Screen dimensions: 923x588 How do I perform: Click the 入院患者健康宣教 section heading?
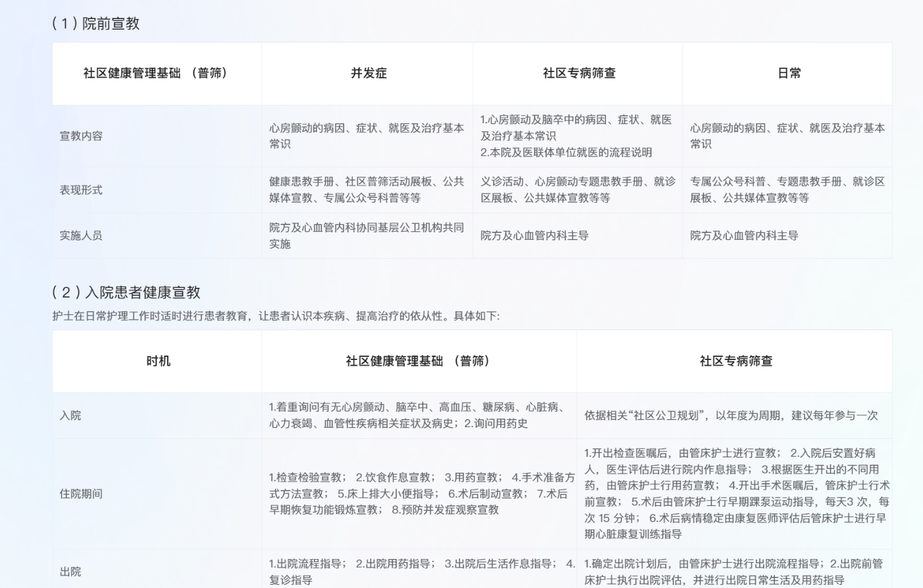click(x=126, y=292)
